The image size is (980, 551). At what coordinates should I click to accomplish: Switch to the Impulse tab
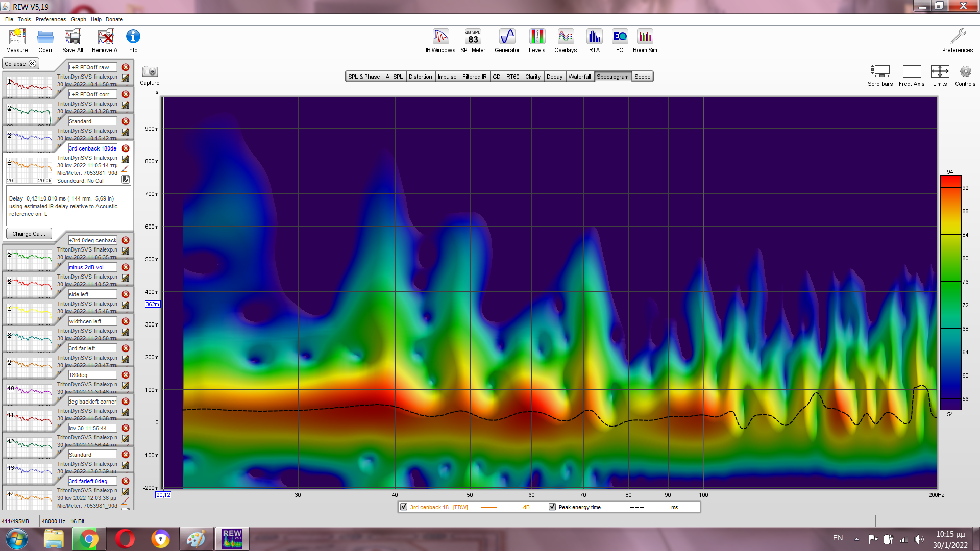click(447, 77)
